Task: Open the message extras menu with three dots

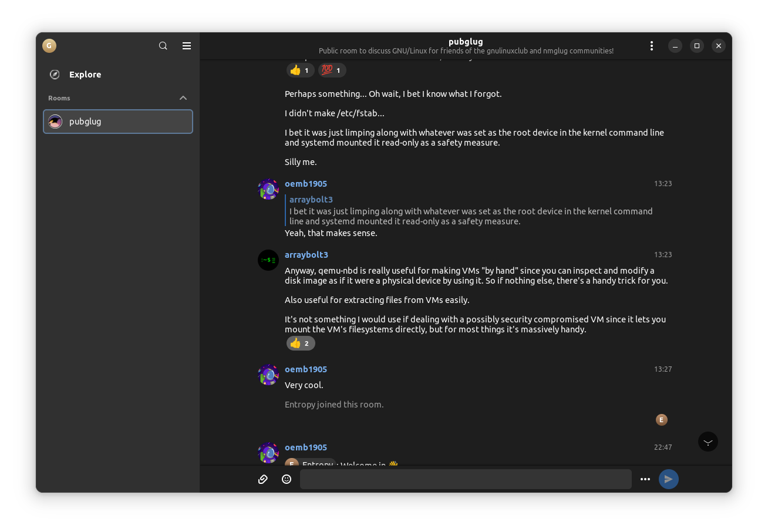Action: point(645,479)
